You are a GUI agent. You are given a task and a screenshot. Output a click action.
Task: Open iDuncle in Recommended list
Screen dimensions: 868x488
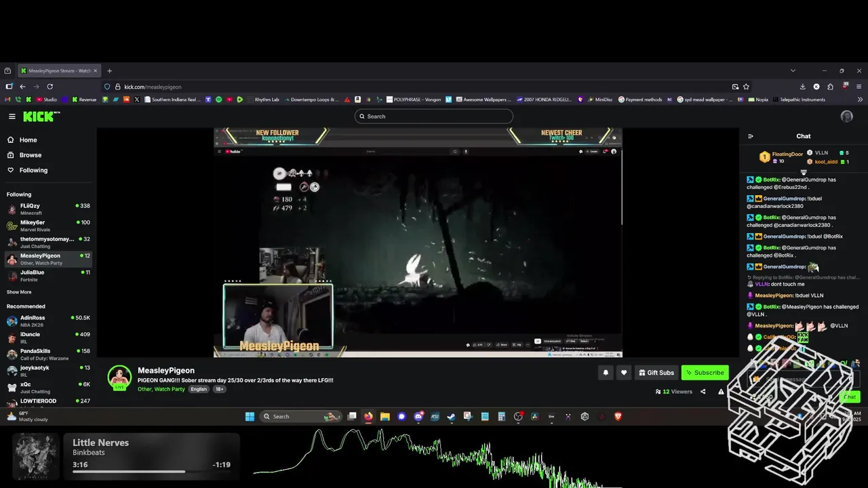(x=47, y=338)
